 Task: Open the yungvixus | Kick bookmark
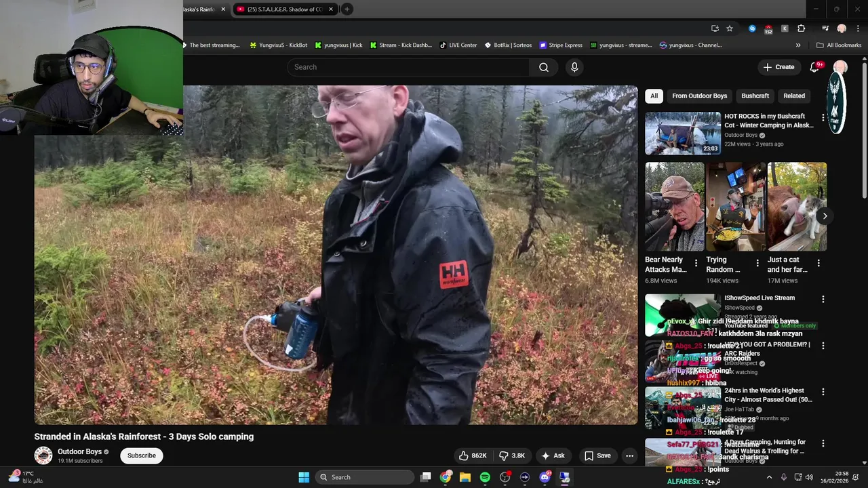point(338,45)
